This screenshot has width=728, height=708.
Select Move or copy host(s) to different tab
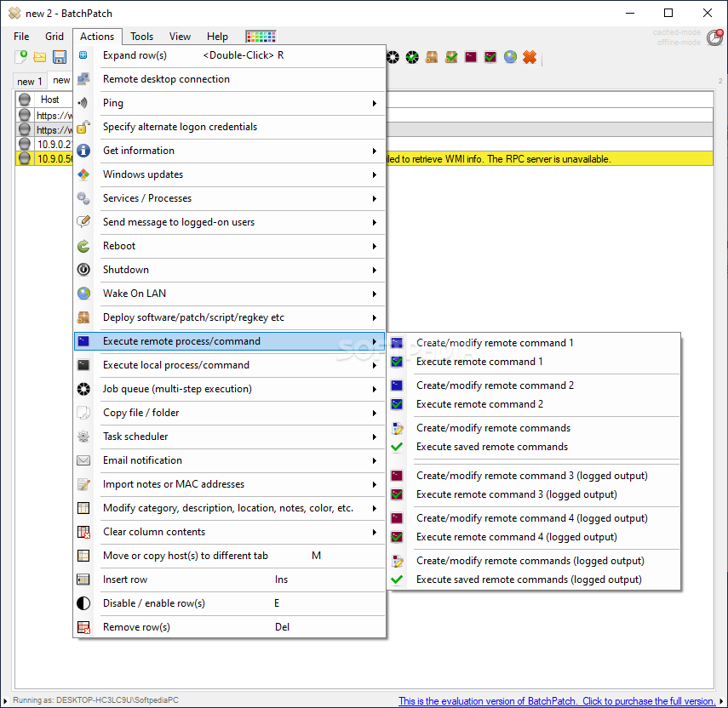pyautogui.click(x=229, y=556)
